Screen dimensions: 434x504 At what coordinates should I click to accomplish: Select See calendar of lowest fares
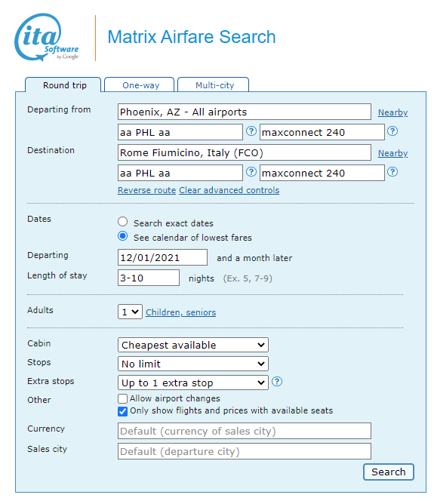tap(122, 236)
